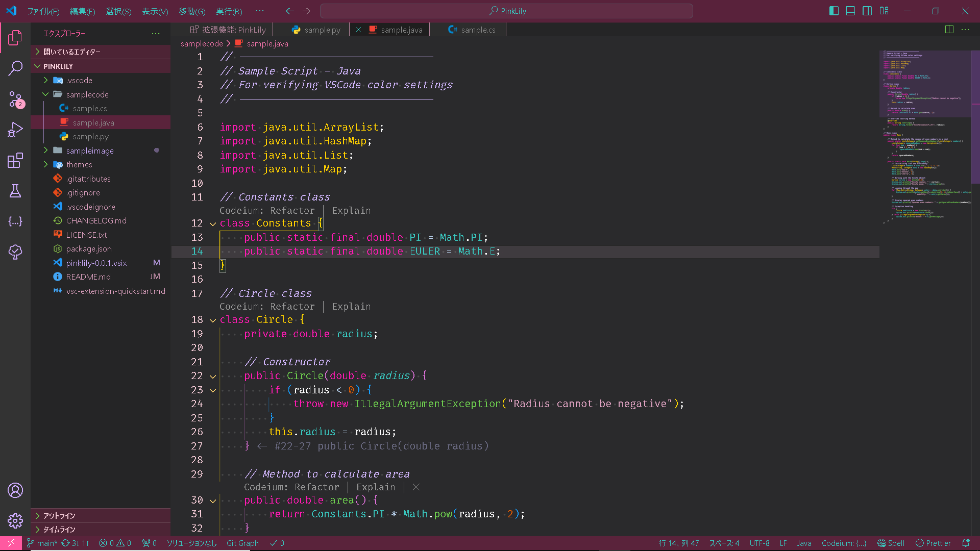The image size is (980, 551).
Task: Click Codeium Explain above class Circle
Action: click(351, 307)
